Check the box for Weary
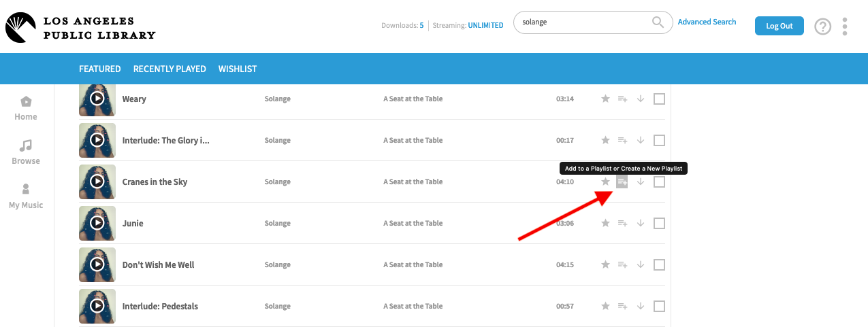868x327 pixels. pos(659,99)
